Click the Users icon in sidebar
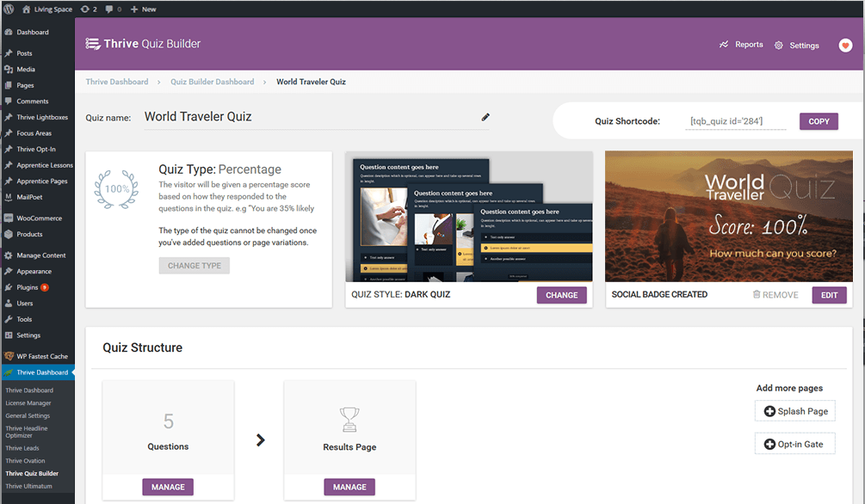 coord(9,304)
